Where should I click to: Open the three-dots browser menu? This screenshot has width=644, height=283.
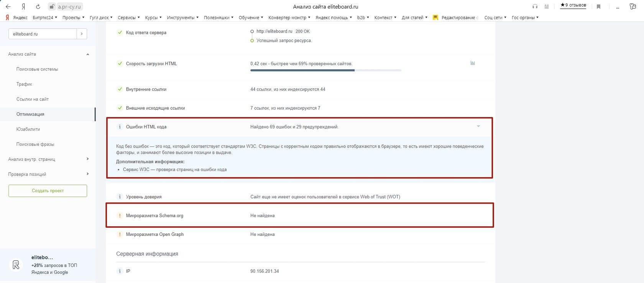pyautogui.click(x=618, y=7)
